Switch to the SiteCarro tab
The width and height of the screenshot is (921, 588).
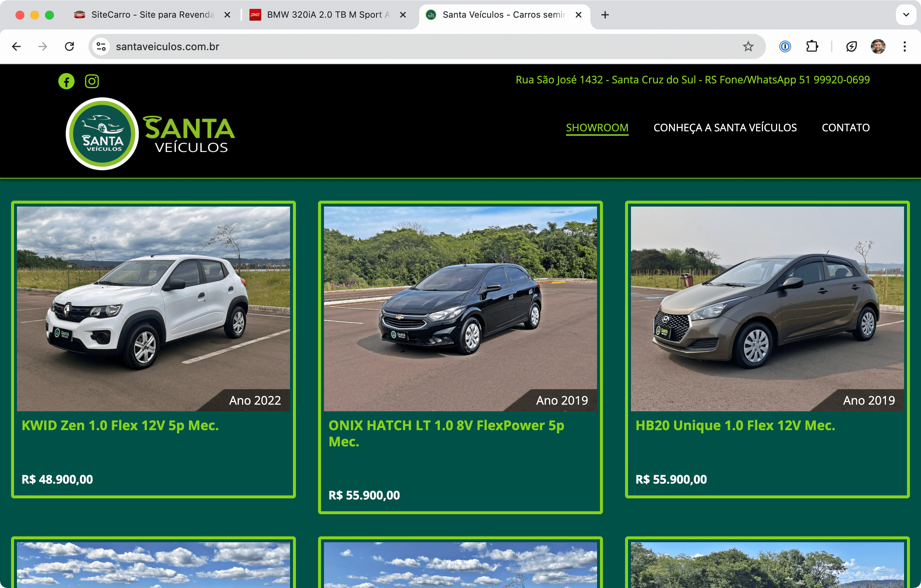click(x=152, y=15)
